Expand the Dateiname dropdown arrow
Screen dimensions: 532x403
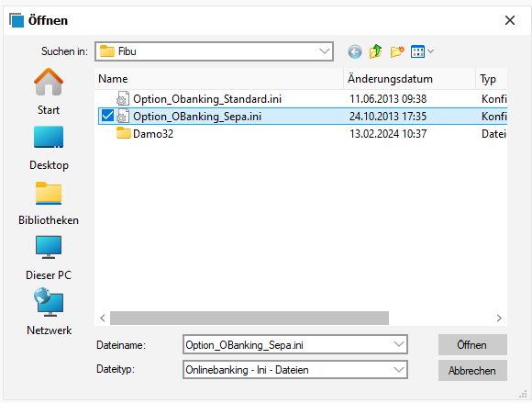[399, 344]
